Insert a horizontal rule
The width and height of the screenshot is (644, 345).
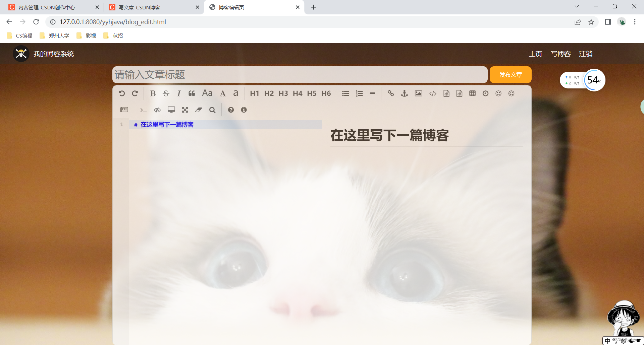coord(372,93)
